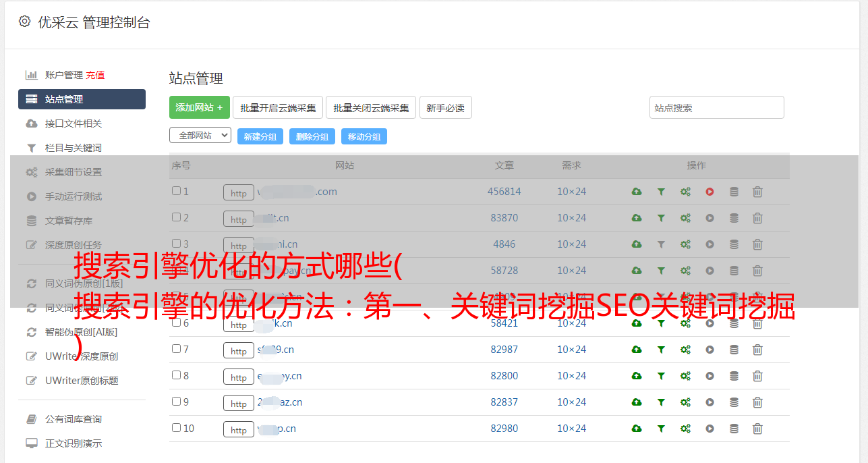Click gears icon in the 82987 row
The image size is (868, 463).
tap(685, 350)
